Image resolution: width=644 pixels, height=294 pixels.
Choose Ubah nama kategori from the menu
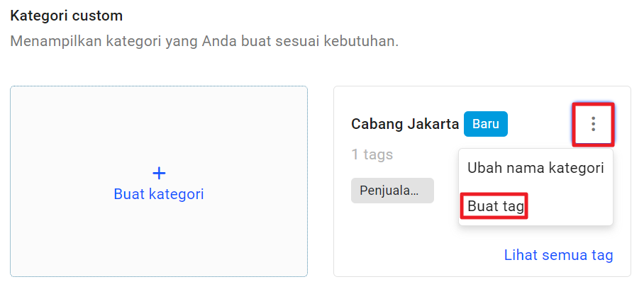pos(535,168)
